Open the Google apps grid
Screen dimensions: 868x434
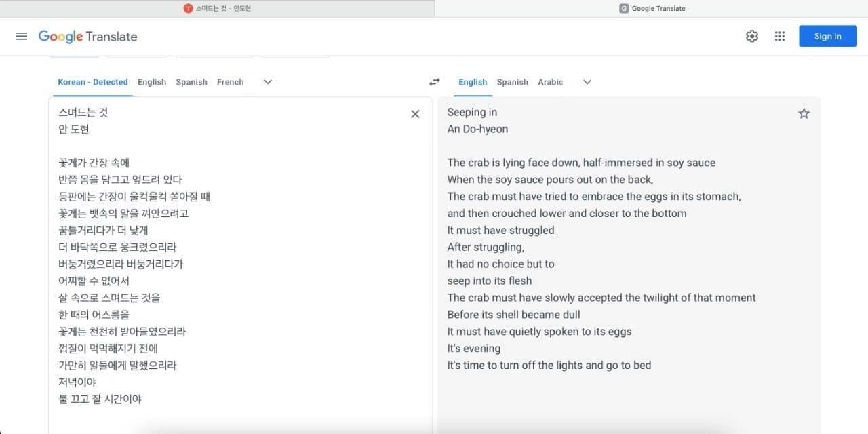point(780,36)
